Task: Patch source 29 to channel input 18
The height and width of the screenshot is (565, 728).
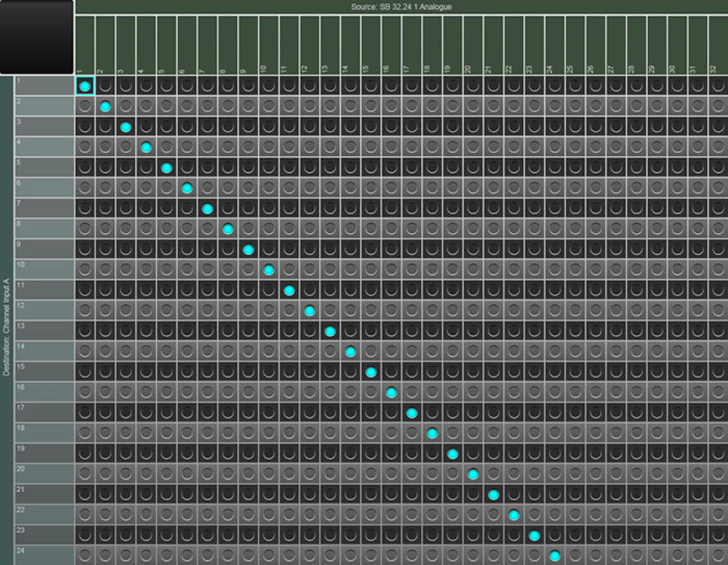Action: pos(657,433)
